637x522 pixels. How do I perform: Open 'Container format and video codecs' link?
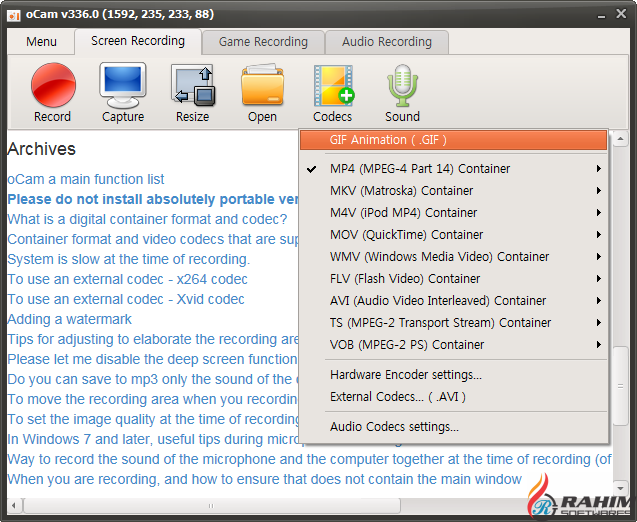[x=153, y=239]
